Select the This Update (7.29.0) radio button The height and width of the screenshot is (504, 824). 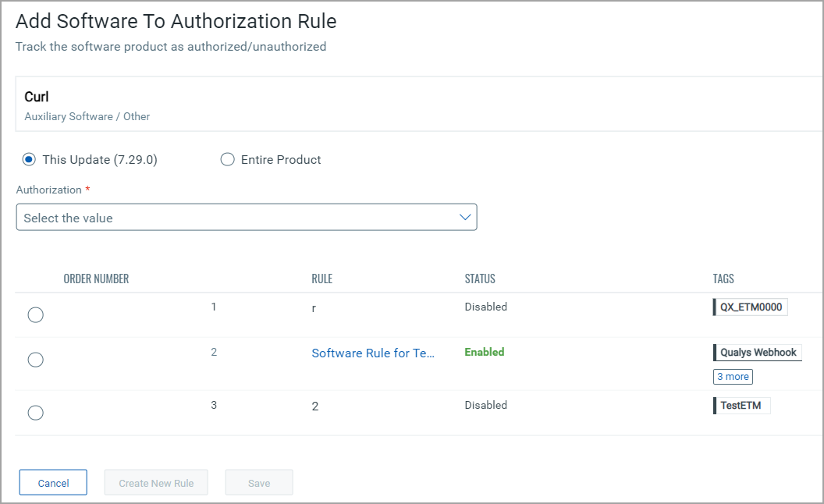pos(30,160)
